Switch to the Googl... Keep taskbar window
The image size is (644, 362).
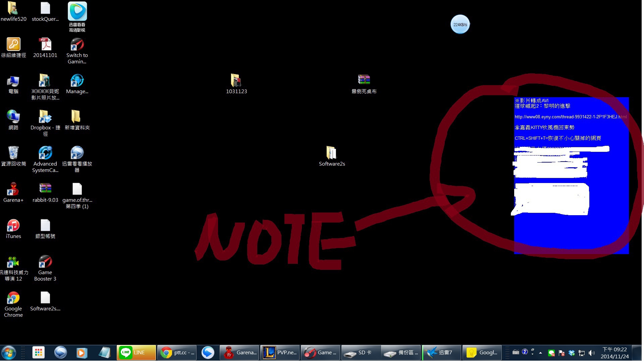point(482,353)
